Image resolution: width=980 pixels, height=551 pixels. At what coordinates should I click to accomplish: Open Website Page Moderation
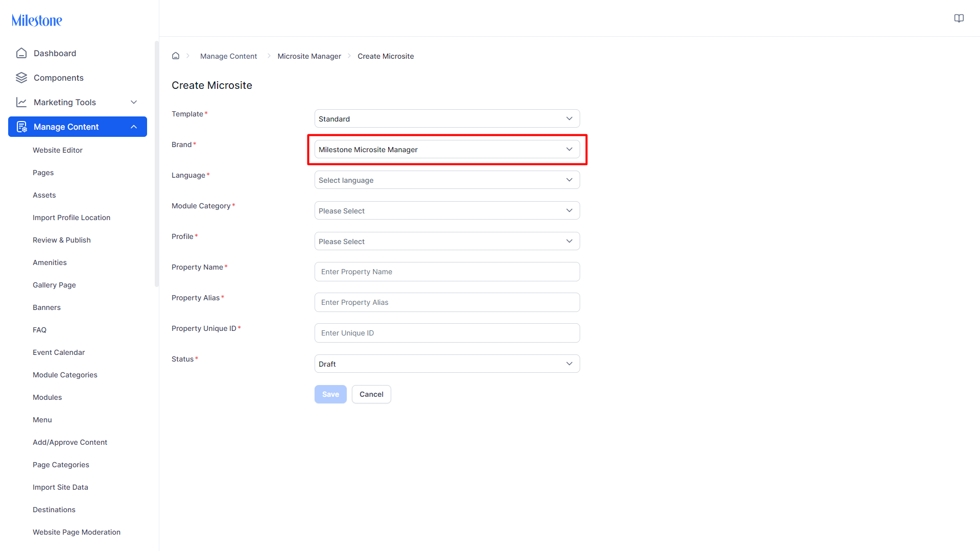tap(77, 532)
